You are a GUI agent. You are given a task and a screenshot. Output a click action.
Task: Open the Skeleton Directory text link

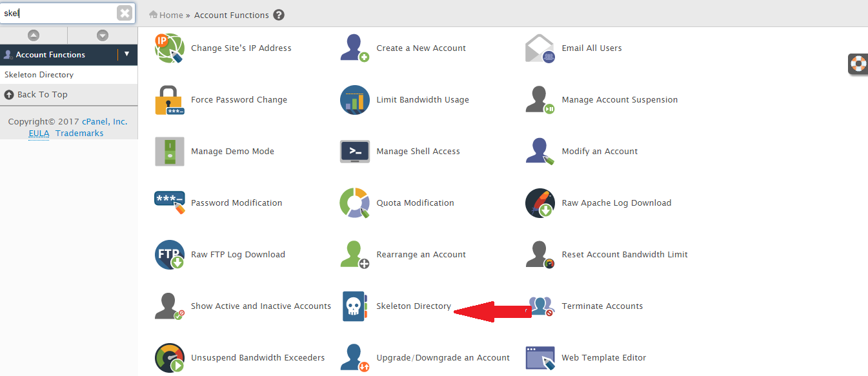tap(414, 306)
